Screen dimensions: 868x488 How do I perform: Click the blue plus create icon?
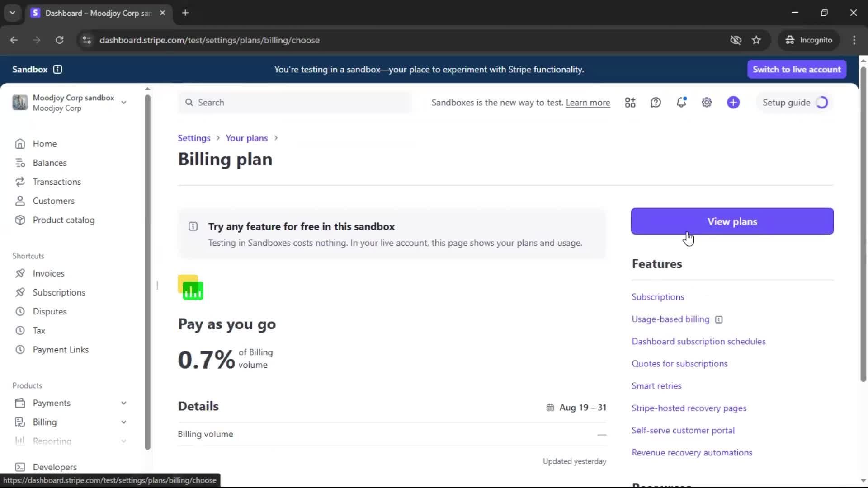pos(733,103)
